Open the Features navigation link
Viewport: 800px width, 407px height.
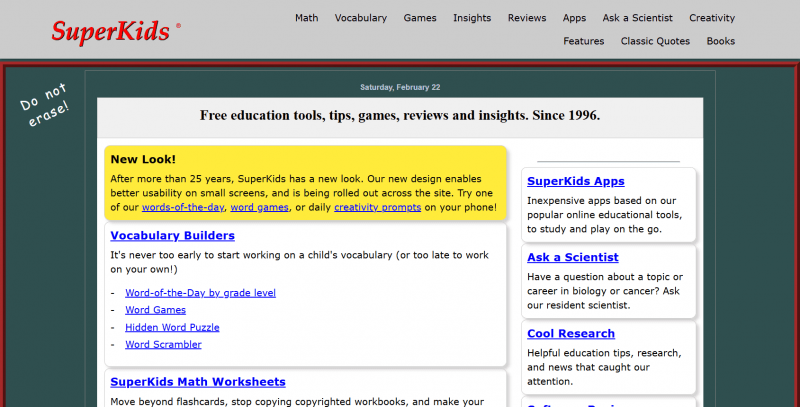[584, 42]
